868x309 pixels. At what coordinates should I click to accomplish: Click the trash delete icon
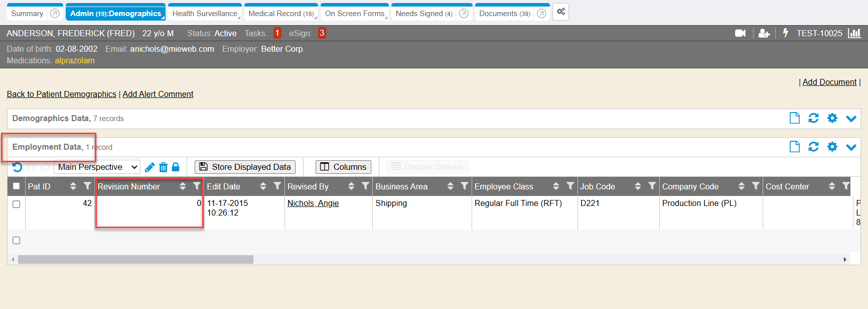click(x=163, y=167)
